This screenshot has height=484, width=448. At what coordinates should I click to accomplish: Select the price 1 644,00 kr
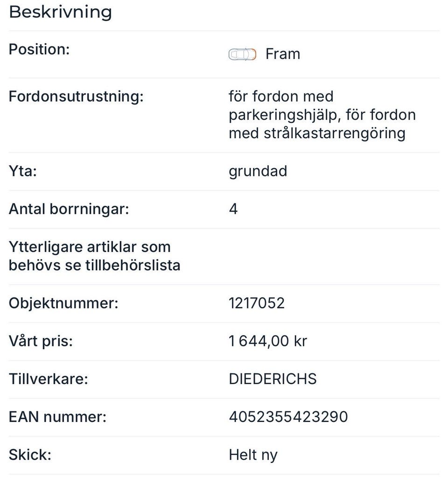click(267, 341)
